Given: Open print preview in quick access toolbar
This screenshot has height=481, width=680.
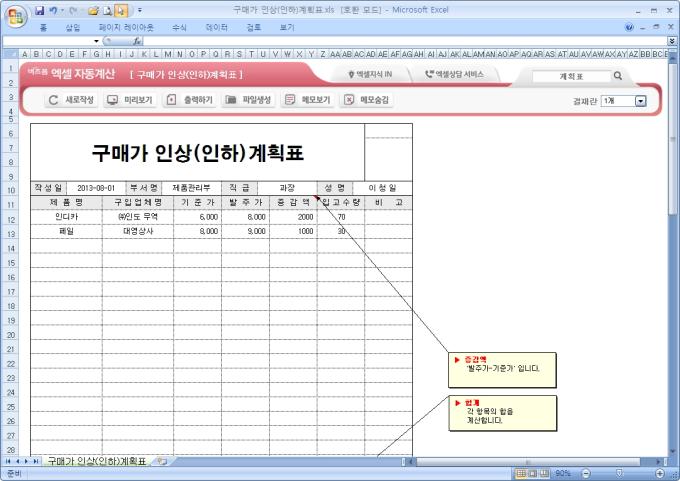Looking at the screenshot, I should (x=108, y=11).
